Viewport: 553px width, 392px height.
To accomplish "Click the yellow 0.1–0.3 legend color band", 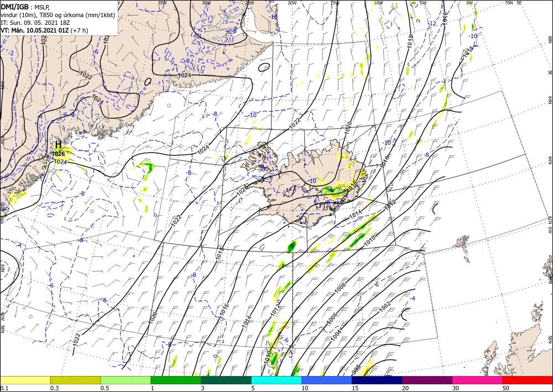I will tap(25, 380).
